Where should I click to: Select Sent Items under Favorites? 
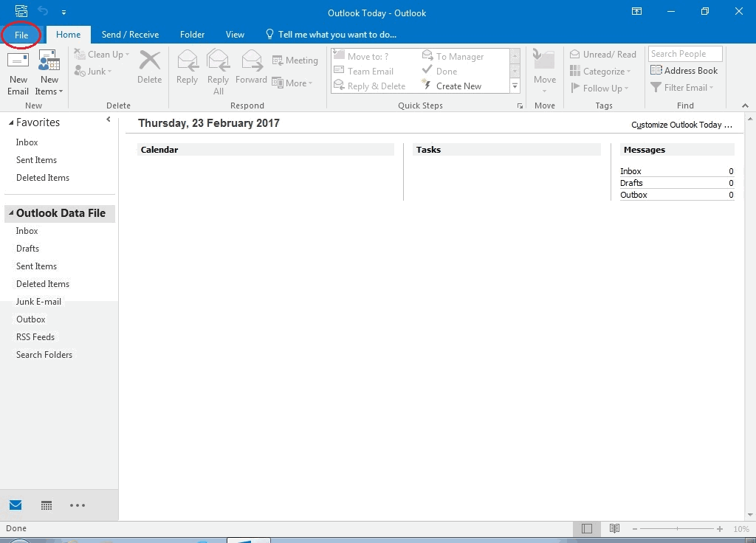click(x=36, y=160)
